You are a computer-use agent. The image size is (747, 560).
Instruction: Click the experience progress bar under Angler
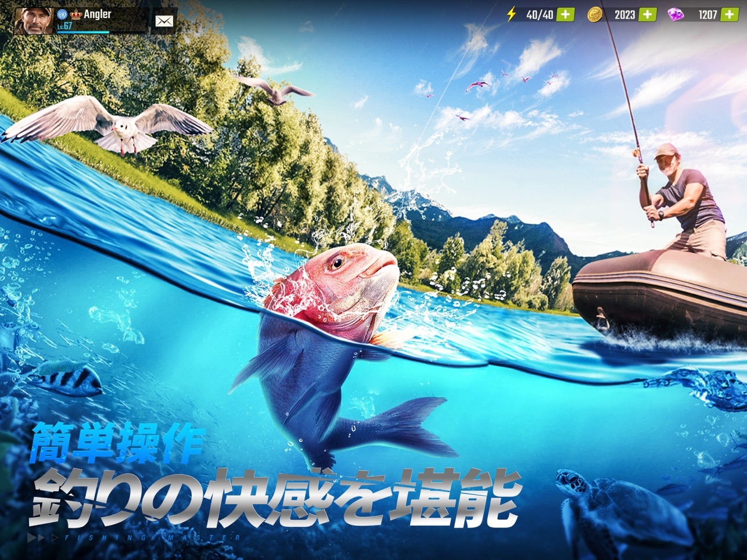[x=101, y=32]
